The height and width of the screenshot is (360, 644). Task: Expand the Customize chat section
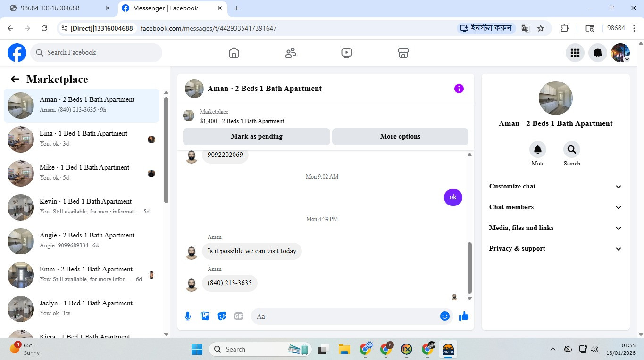coord(555,186)
